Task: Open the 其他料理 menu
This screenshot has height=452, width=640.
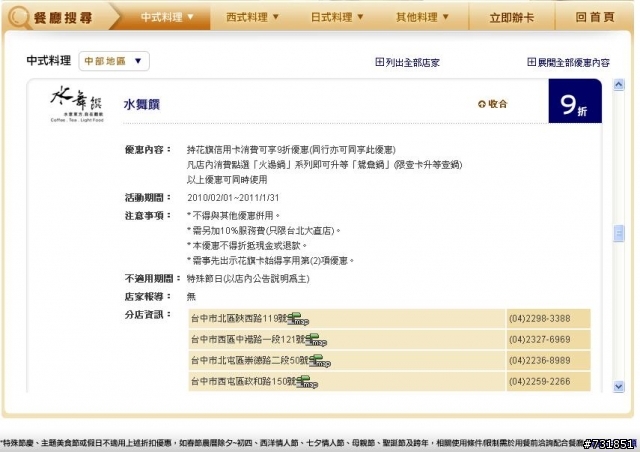Action: [422, 17]
